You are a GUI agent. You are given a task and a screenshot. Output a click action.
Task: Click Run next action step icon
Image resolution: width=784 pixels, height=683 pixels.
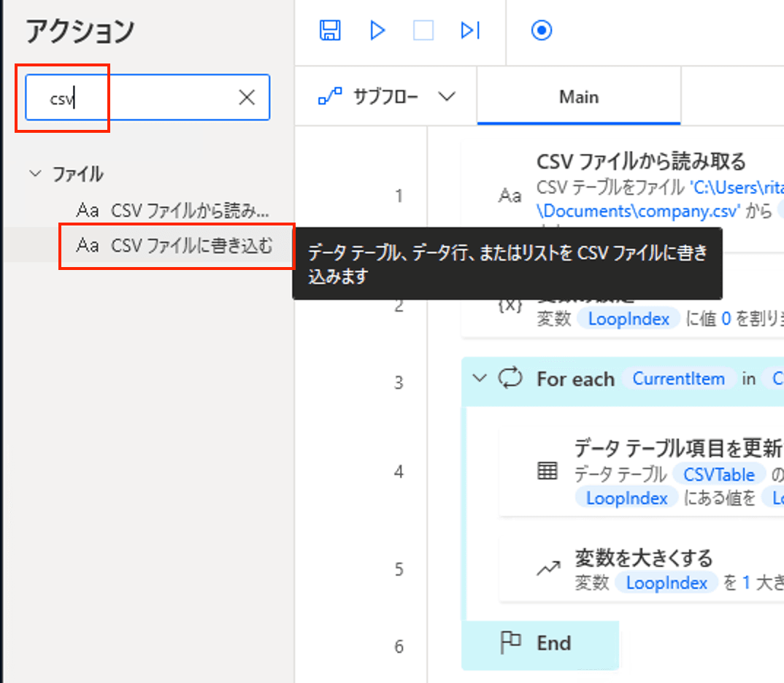click(x=470, y=31)
